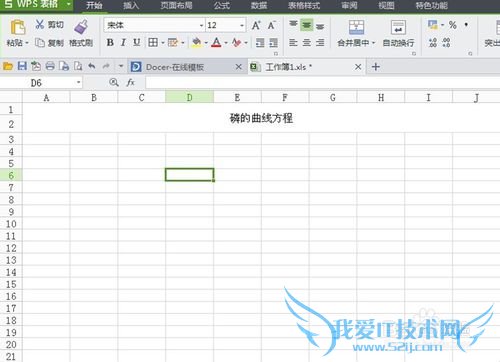This screenshot has width=500, height=362.
Task: Click the open folder icon in quick toolbar
Action: [8, 66]
